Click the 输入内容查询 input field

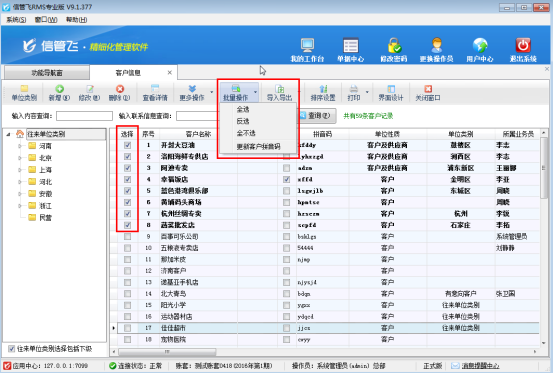tap(84, 116)
